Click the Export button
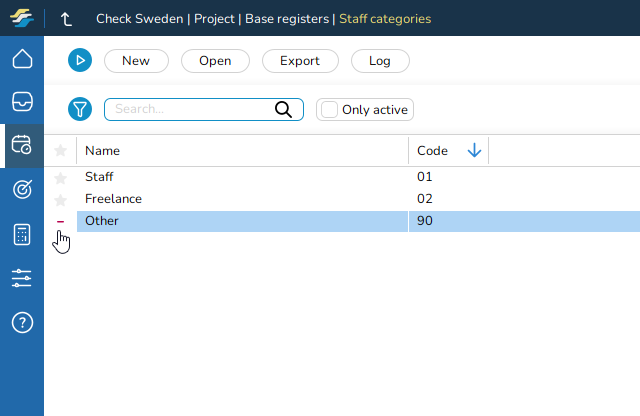 (300, 61)
